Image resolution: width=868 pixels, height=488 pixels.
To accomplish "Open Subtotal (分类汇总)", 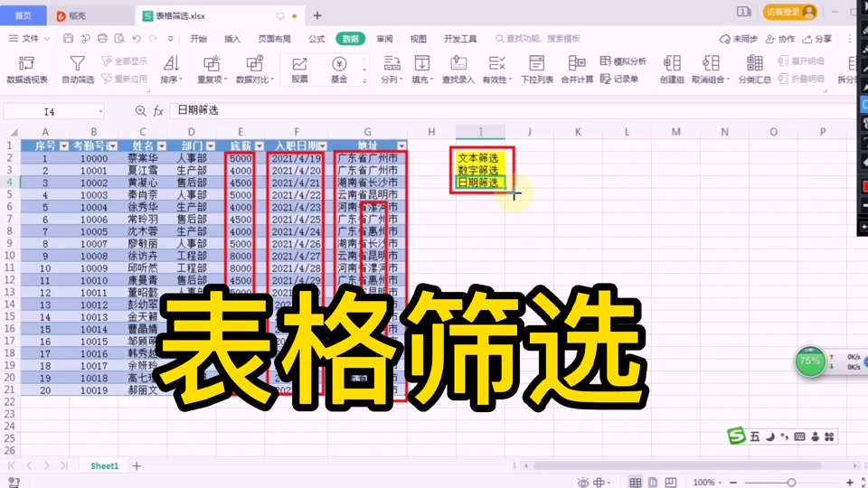I will click(x=754, y=70).
